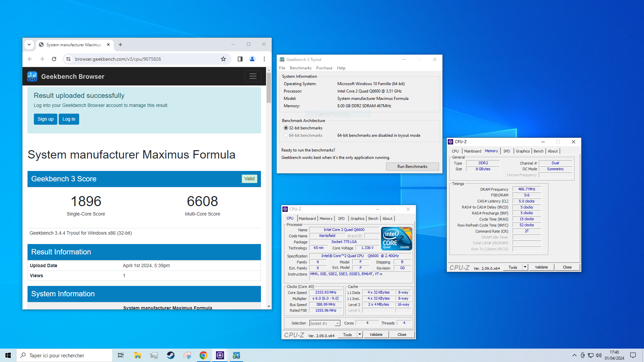Open the Snipping tool taskbar icon

(187, 355)
